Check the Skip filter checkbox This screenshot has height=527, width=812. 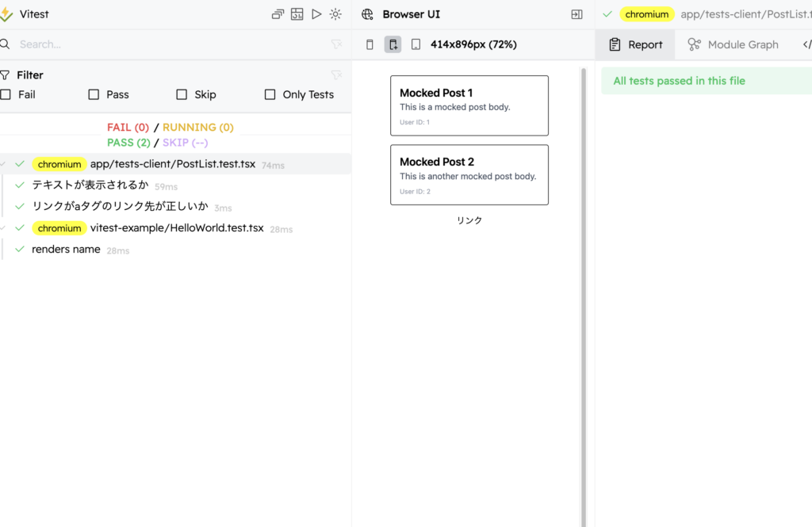pos(182,94)
